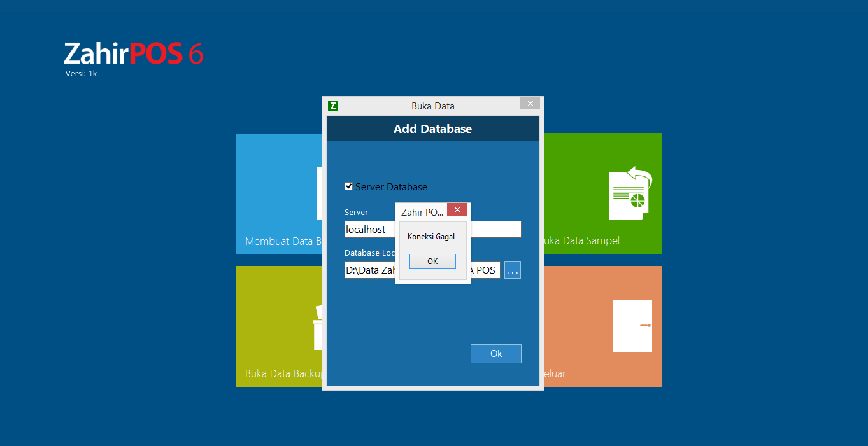
Task: Close the Zahir POS error popup
Action: (457, 210)
